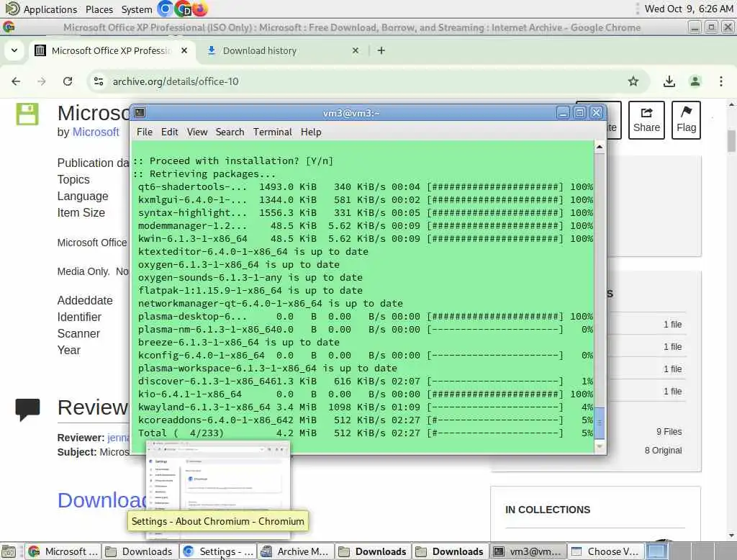The image size is (737, 560).
Task: Click the terminal scrollbar thumb
Action: pyautogui.click(x=600, y=423)
